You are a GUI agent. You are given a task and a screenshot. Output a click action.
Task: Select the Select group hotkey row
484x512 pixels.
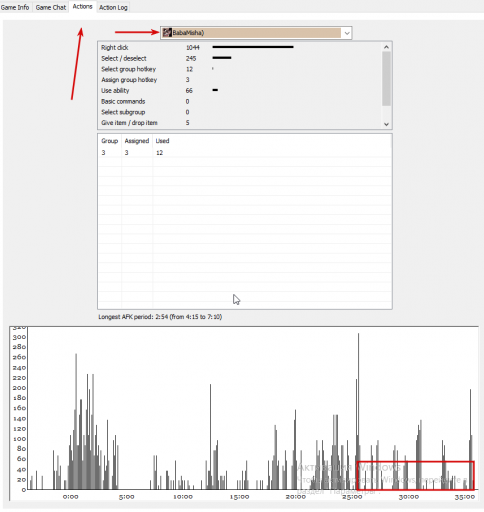(x=240, y=69)
